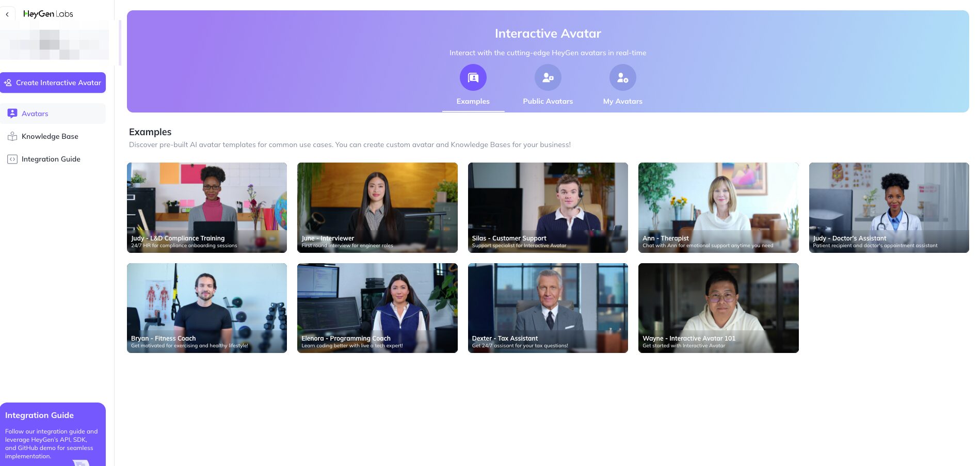Screen dimensions: 980x466
Task: Launch Wayne Interactive Avatar 101 card
Action: point(718,308)
